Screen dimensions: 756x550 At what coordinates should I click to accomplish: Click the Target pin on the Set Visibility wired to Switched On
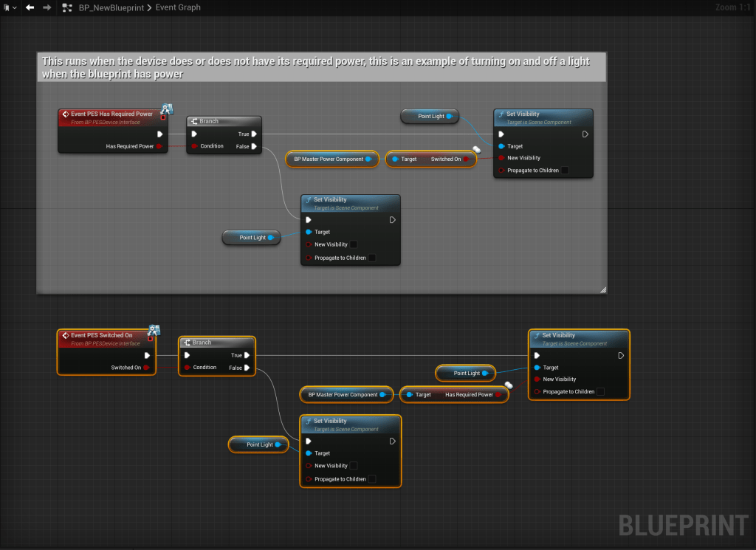501,146
